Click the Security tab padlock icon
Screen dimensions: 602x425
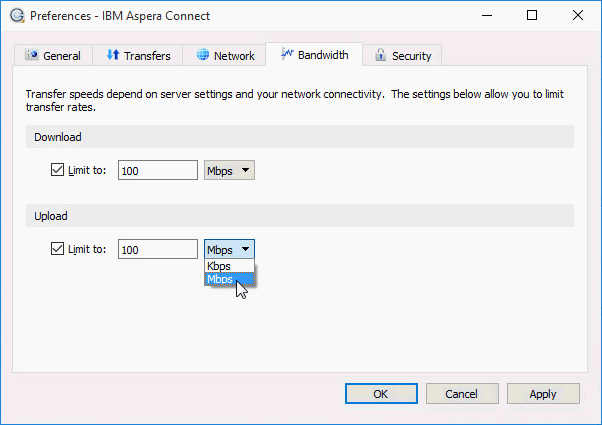point(380,56)
